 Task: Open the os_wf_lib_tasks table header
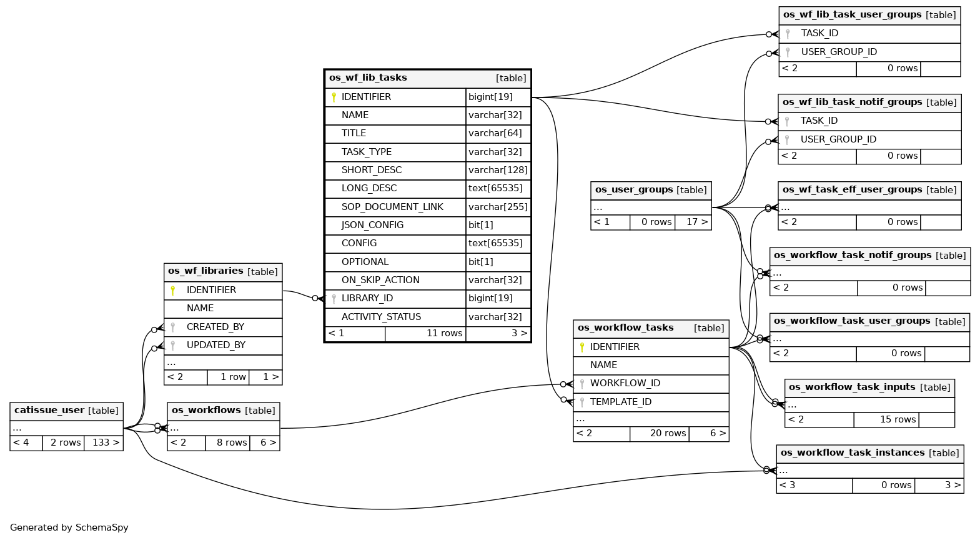coord(428,78)
